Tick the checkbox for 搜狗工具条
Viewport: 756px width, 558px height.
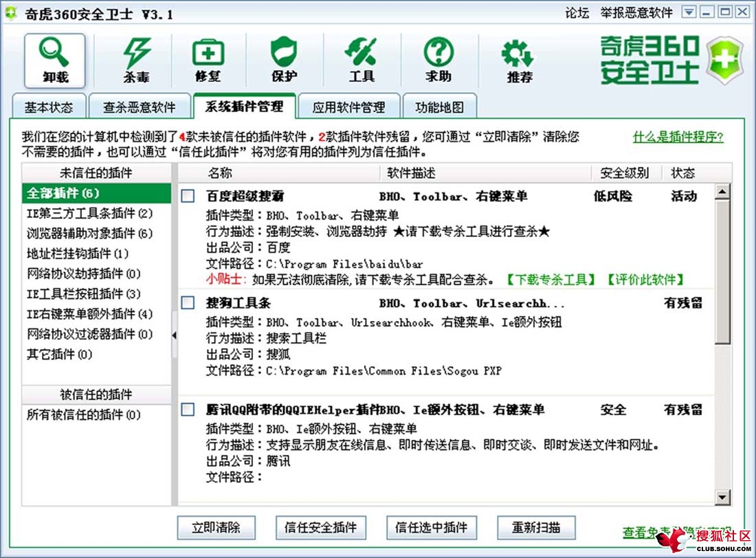[188, 303]
